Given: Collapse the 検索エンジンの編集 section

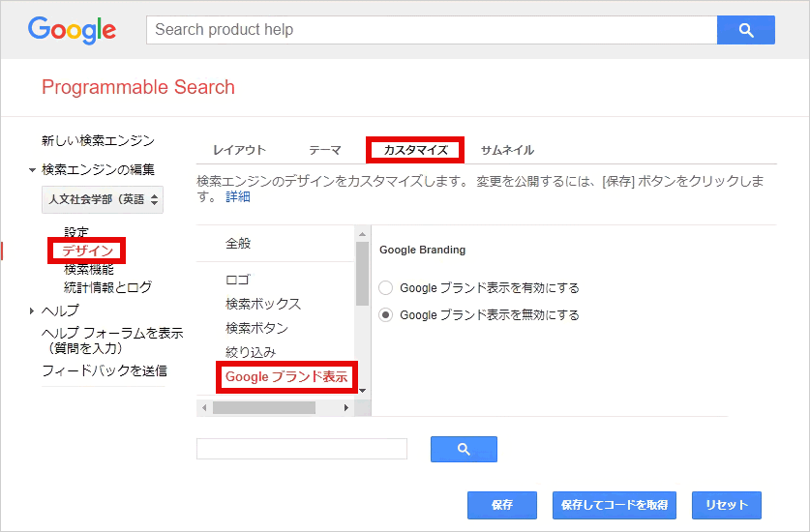Looking at the screenshot, I should 33,170.
